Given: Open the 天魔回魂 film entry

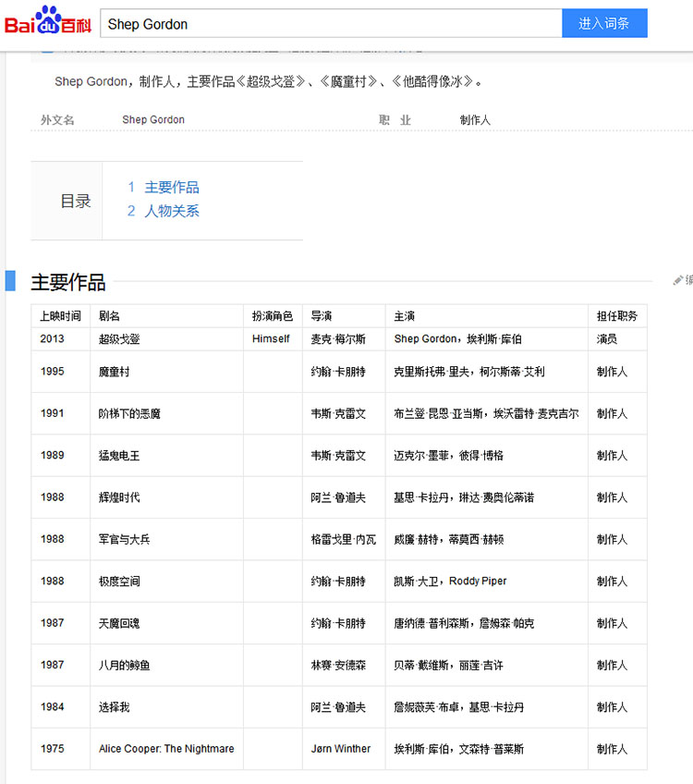Looking at the screenshot, I should [119, 623].
